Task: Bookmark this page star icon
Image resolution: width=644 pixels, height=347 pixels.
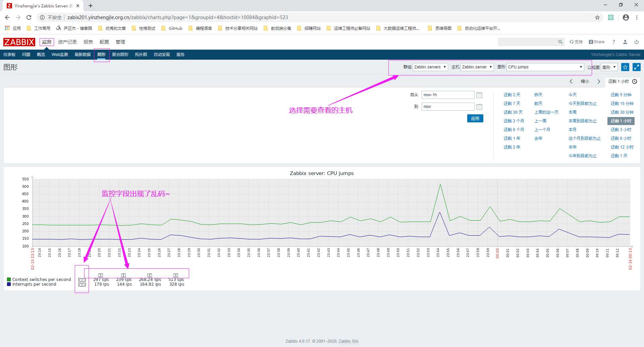Action: click(x=597, y=17)
